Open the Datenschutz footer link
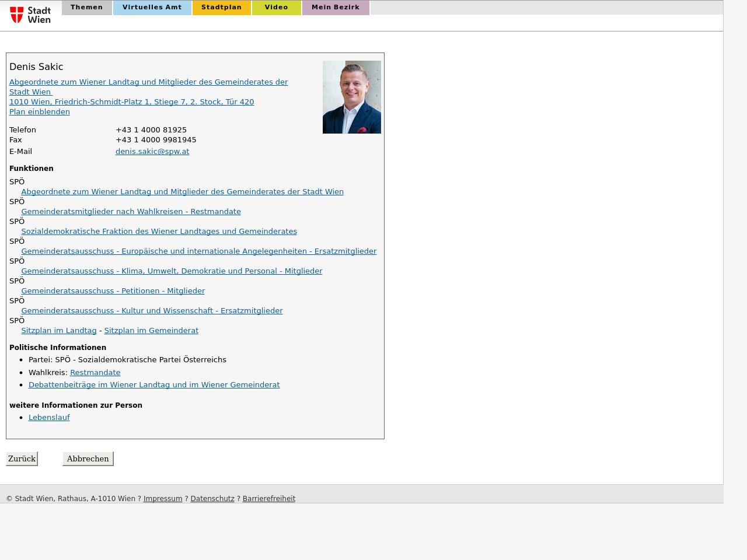 click(212, 499)
